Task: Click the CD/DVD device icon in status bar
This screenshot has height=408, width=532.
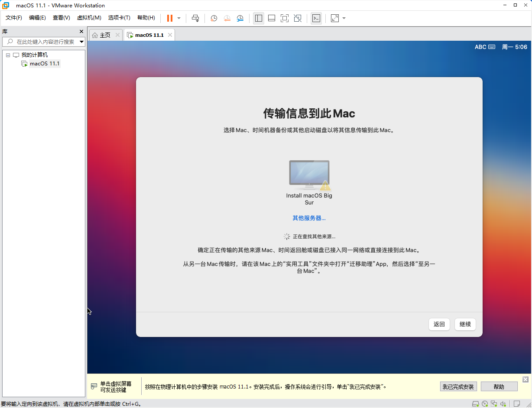Action: (x=485, y=403)
